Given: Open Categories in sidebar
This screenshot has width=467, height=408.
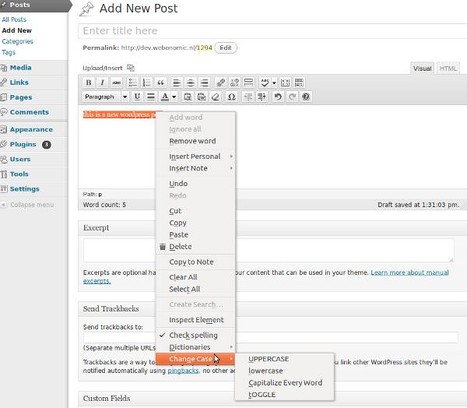Looking at the screenshot, I should (x=17, y=41).
